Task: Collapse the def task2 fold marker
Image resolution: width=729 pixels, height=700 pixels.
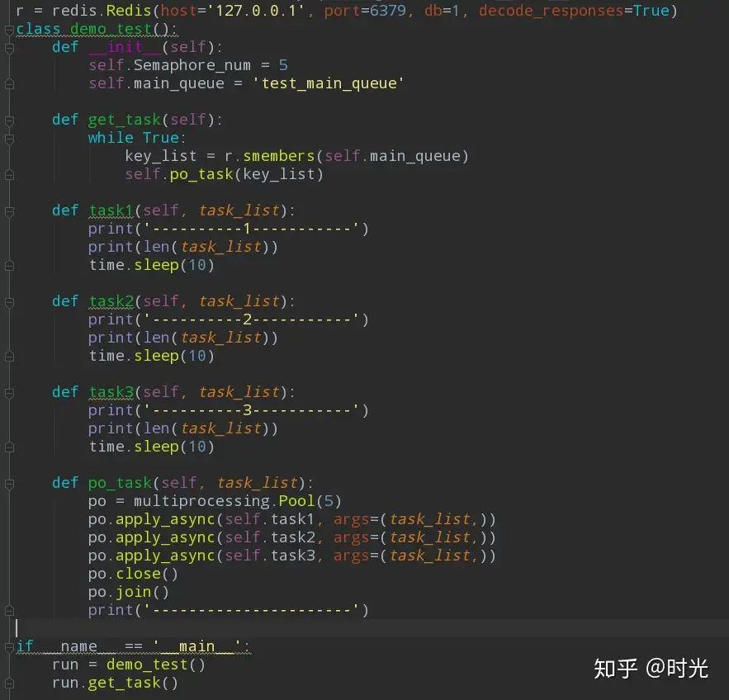Action: 9,302
